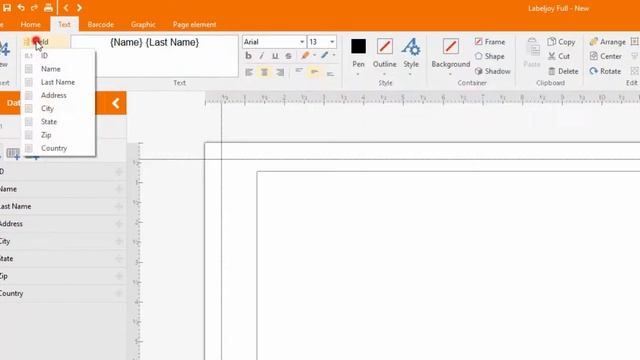
Task: Click the Arrange button
Action: tap(607, 42)
